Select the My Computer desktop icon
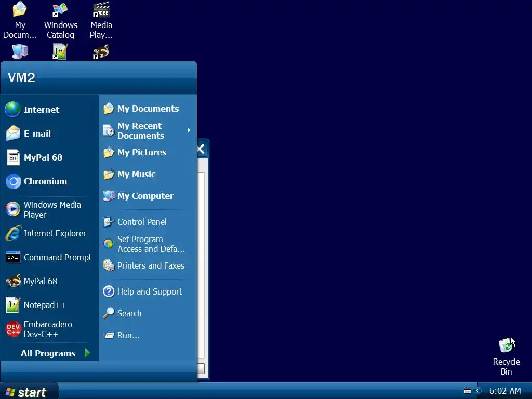The height and width of the screenshot is (399, 532). point(20,51)
